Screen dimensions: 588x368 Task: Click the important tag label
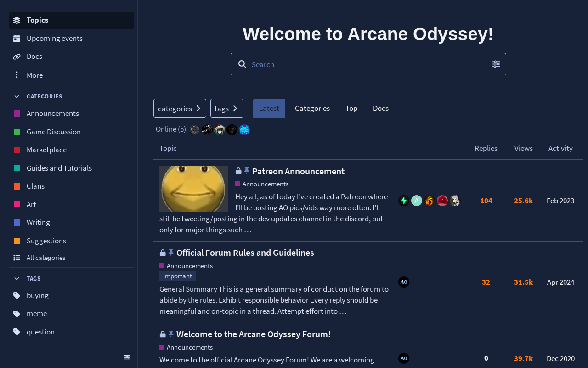tap(177, 276)
